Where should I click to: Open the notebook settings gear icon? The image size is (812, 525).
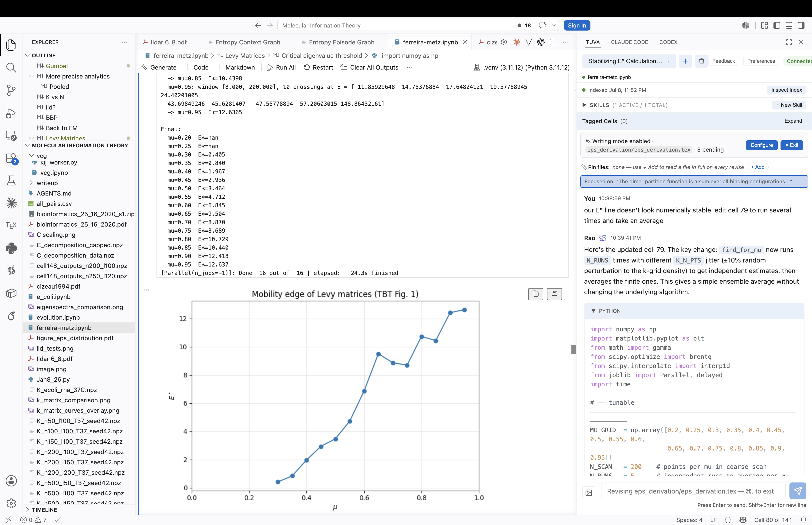click(504, 42)
